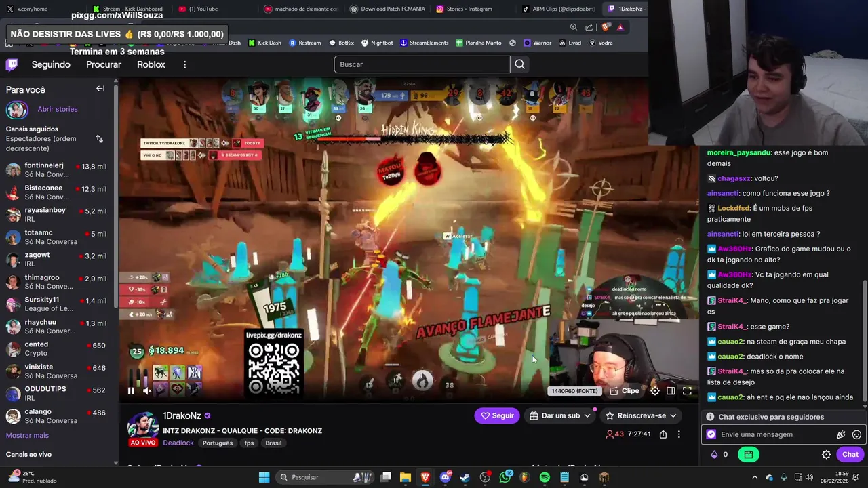868x488 pixels.
Task: Open zagowt channel
Action: click(x=57, y=260)
